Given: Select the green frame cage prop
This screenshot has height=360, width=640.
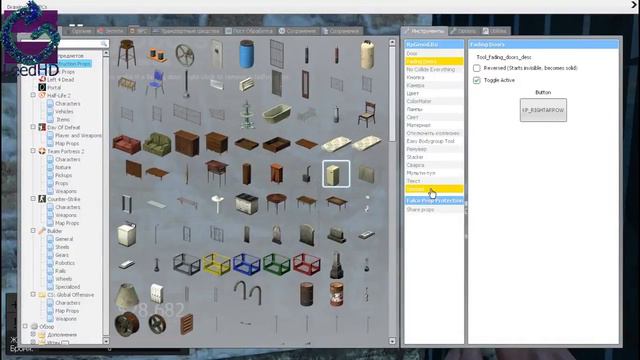Looking at the screenshot, I should coord(276,264).
